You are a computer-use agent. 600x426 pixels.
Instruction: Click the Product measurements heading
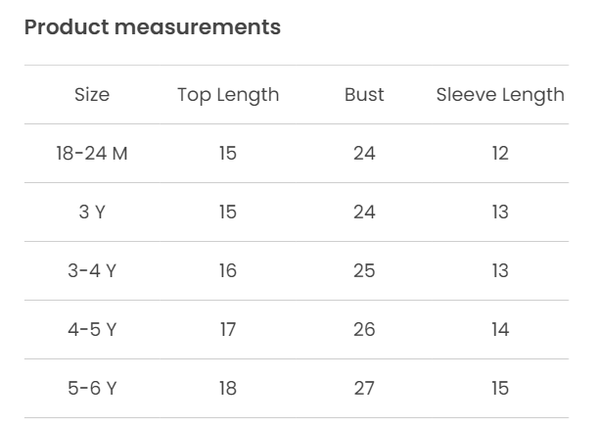pyautogui.click(x=152, y=27)
